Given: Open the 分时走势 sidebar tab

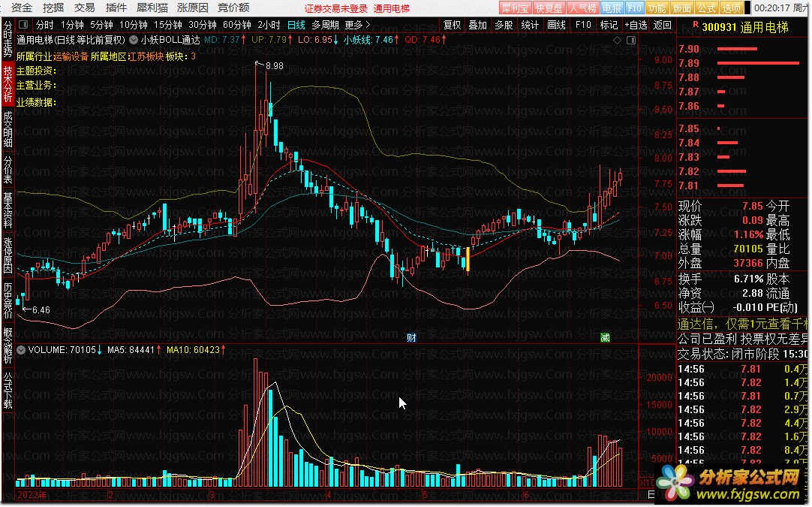Looking at the screenshot, I should click(x=8, y=39).
